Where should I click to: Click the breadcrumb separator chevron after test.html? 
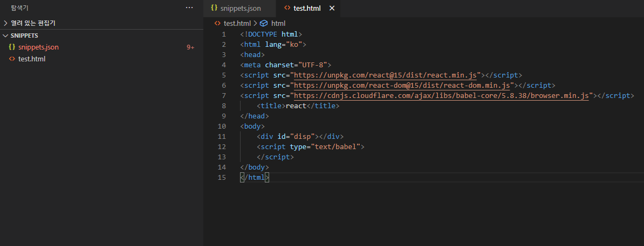coord(255,23)
